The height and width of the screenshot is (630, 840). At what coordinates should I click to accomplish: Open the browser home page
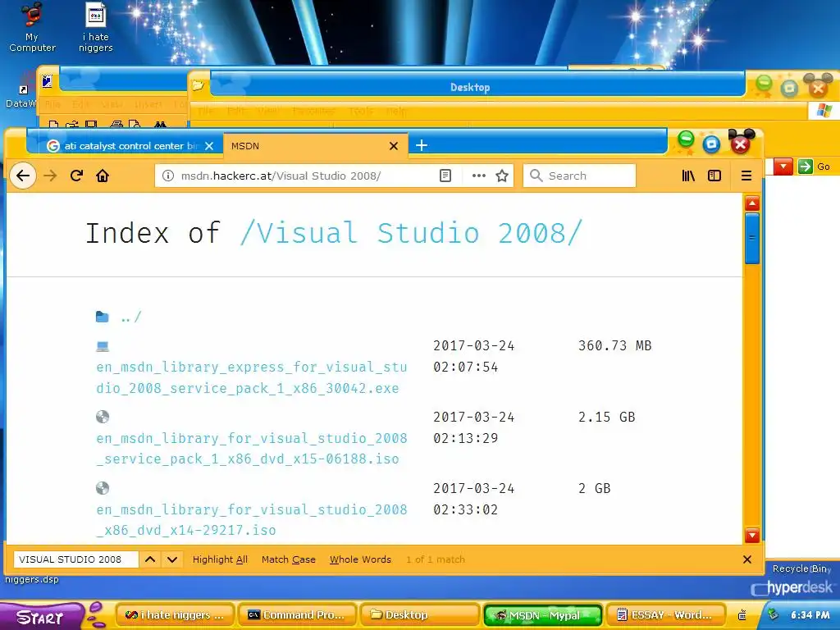[x=103, y=176]
